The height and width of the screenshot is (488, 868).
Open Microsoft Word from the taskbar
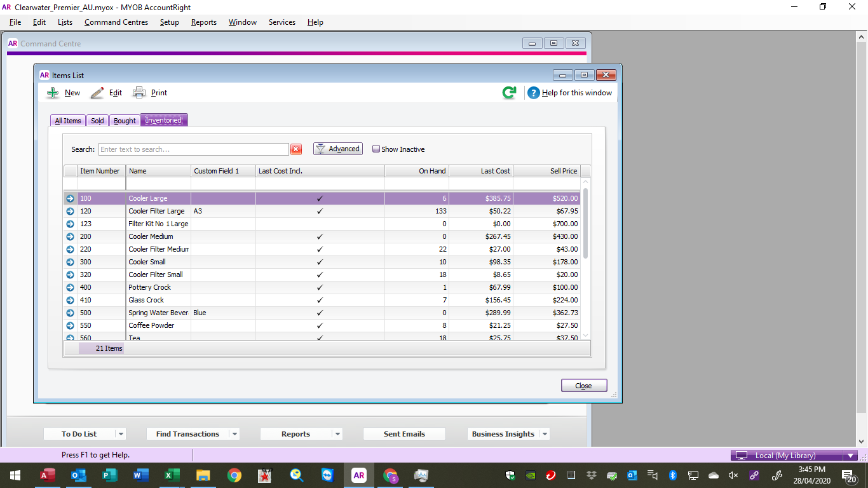(141, 475)
